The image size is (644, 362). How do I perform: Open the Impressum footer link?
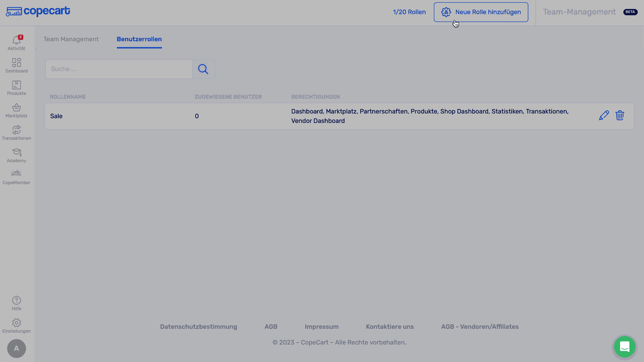322,327
